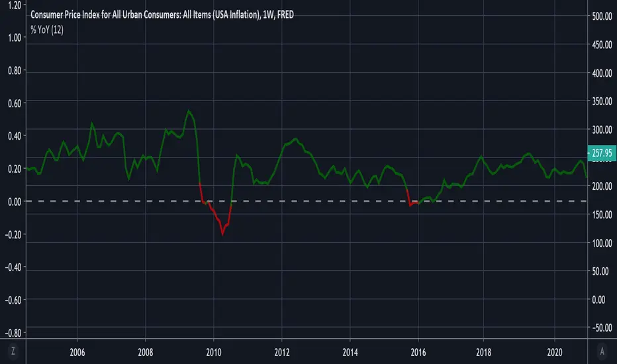Click the 2008 time axis label

tap(145, 352)
